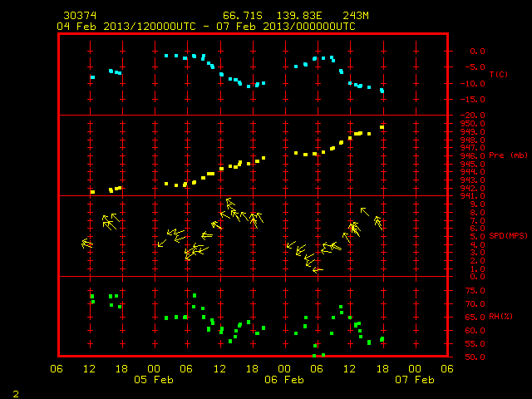Click the Pre (mb) pressure axis label

[508, 155]
